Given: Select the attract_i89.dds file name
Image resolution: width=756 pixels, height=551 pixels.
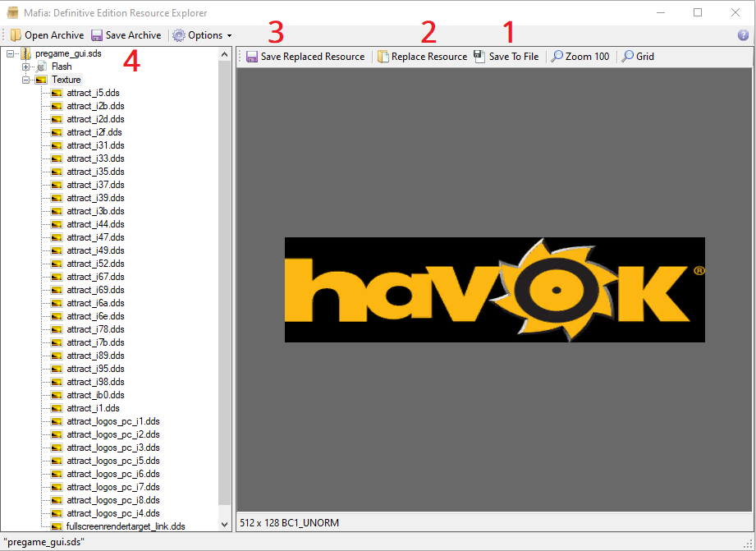Looking at the screenshot, I should coord(95,356).
